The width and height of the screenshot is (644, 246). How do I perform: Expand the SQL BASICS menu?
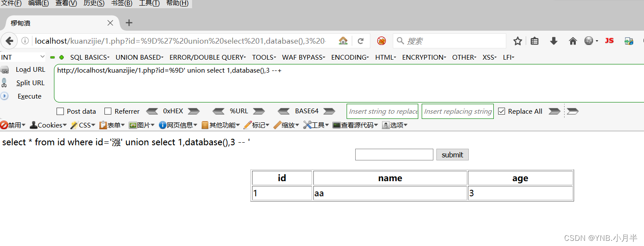tap(90, 57)
